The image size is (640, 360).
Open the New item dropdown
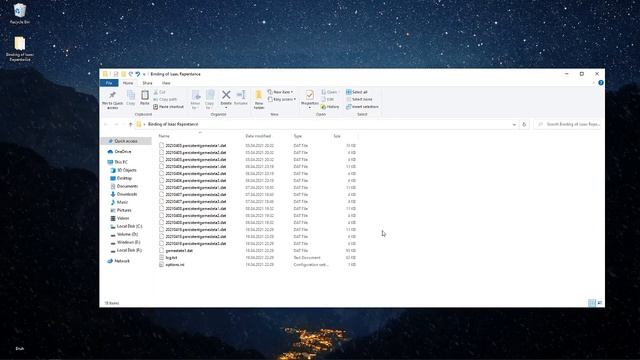[x=280, y=92]
